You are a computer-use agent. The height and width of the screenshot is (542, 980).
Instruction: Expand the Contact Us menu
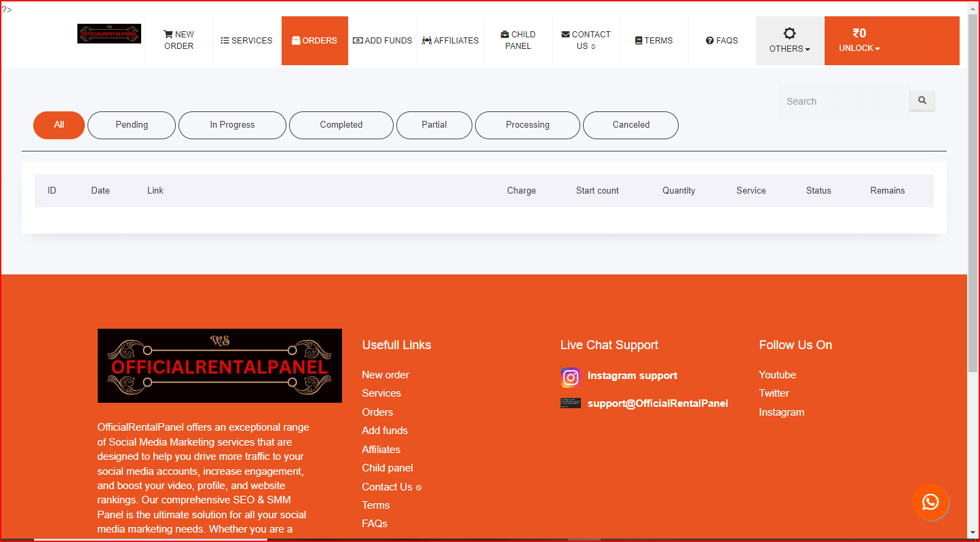point(586,40)
